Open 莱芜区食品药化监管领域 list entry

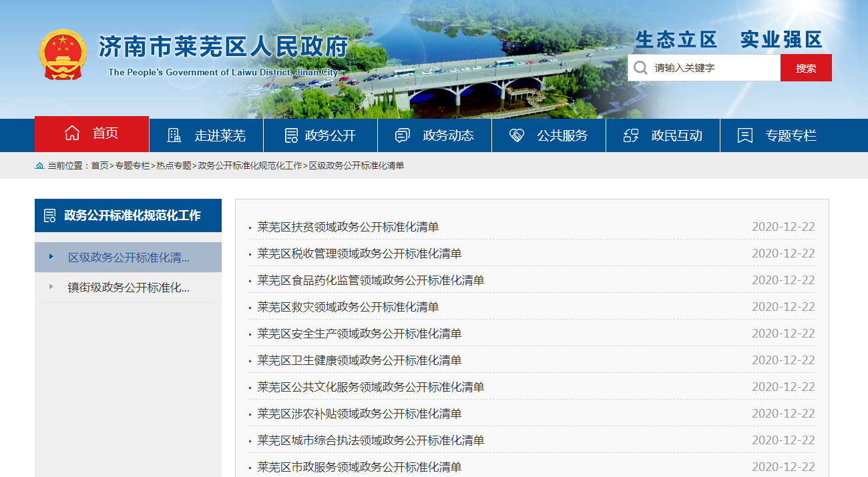[371, 280]
